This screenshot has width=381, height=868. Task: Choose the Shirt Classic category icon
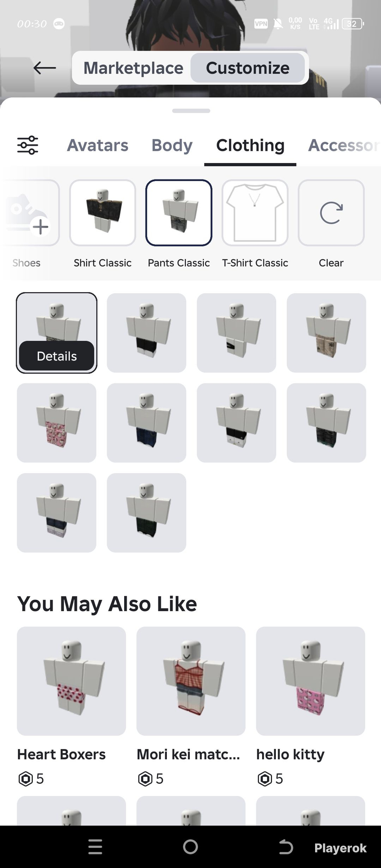102,213
